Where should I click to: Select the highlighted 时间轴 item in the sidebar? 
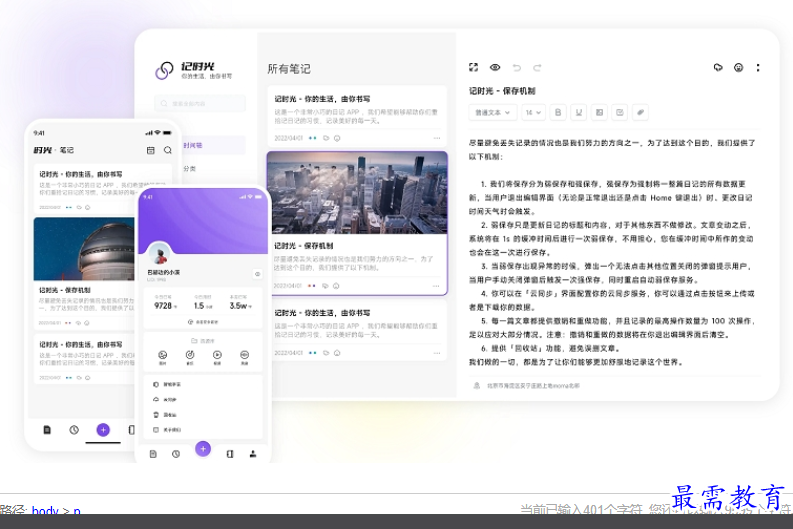coord(213,145)
